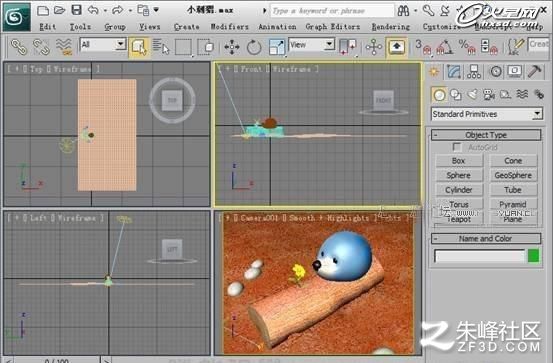
Task: Toggle the Select Object tool
Action: (x=139, y=47)
